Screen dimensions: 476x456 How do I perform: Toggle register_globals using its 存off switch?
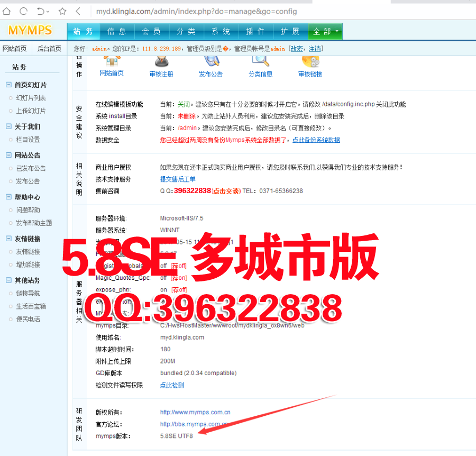(x=178, y=265)
